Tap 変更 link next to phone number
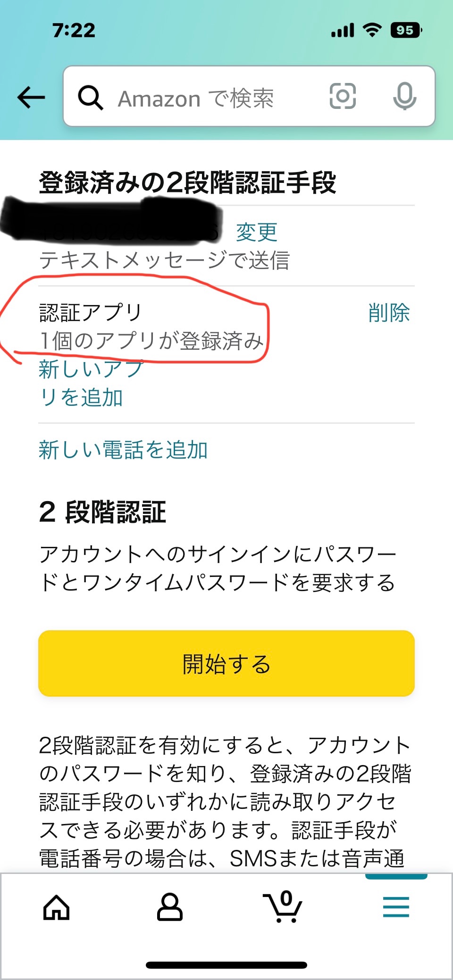Viewport: 453px width, 980px height. (x=257, y=232)
